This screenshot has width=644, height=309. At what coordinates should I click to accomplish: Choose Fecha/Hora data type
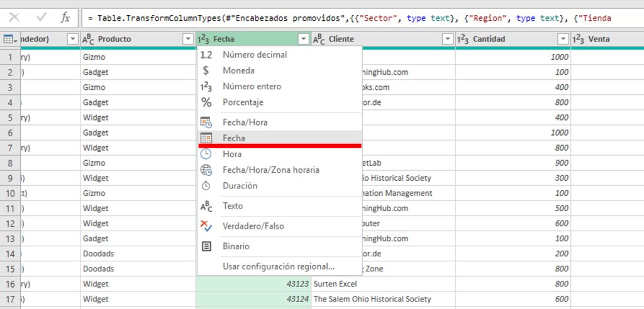[280, 122]
